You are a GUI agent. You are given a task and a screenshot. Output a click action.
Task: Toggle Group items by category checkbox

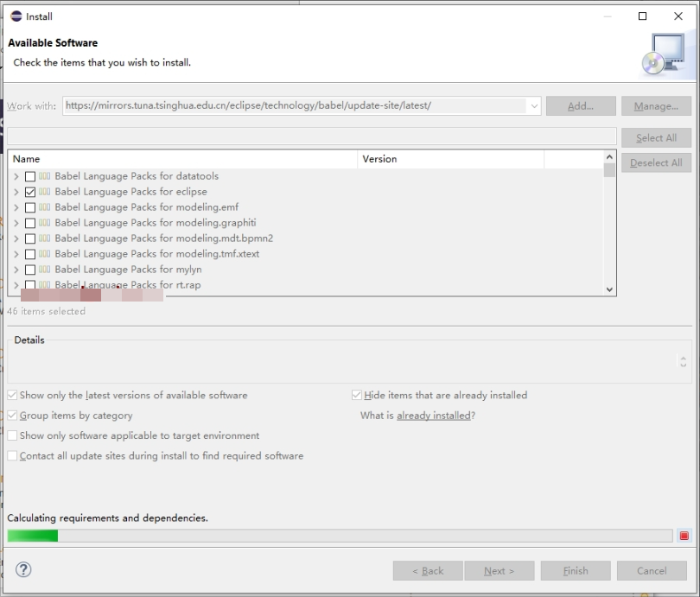coord(12,416)
